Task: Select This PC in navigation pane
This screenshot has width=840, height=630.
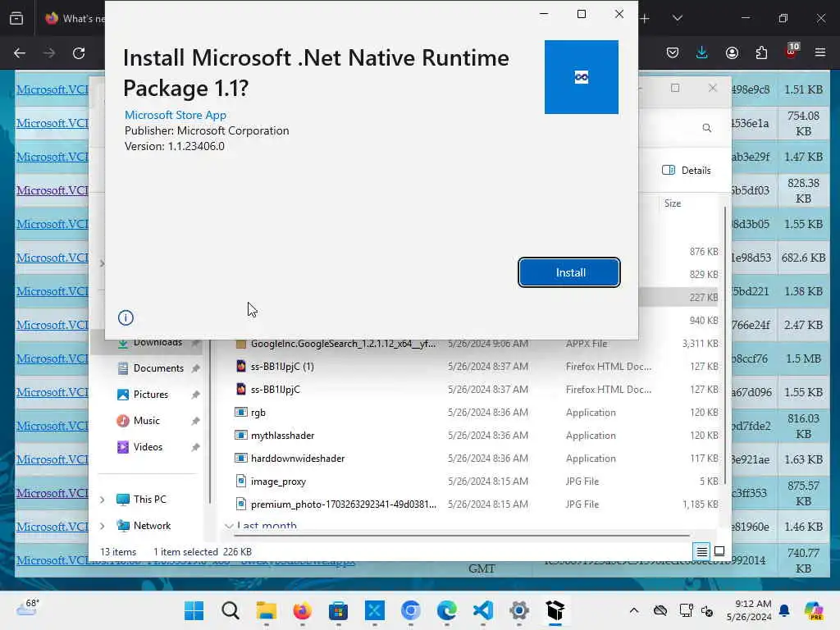Action: 149,500
